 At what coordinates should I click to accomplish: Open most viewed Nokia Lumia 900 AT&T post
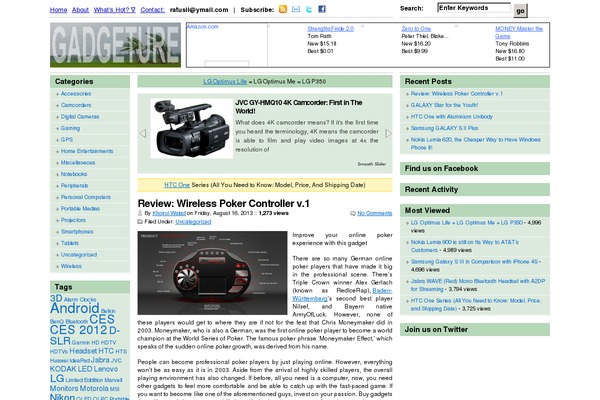click(x=465, y=246)
